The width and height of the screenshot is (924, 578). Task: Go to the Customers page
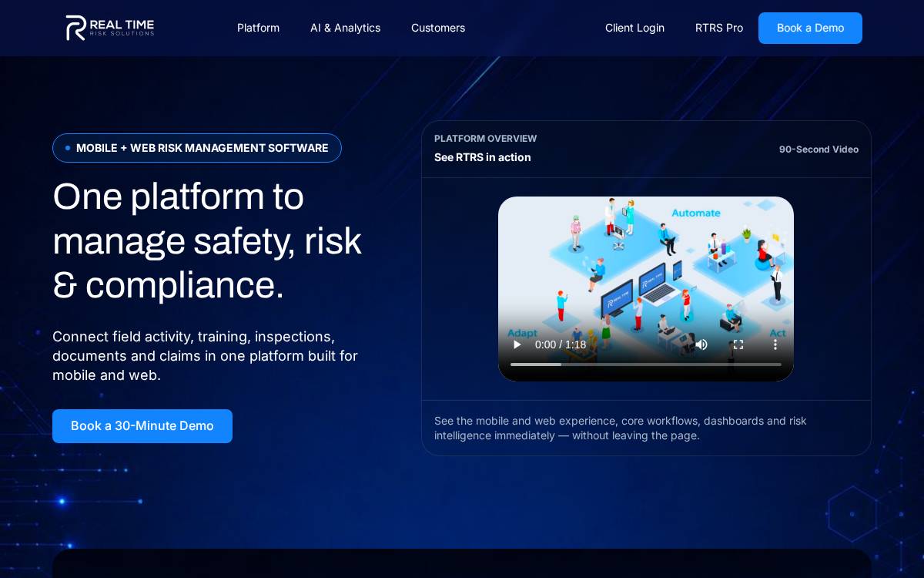(x=438, y=28)
